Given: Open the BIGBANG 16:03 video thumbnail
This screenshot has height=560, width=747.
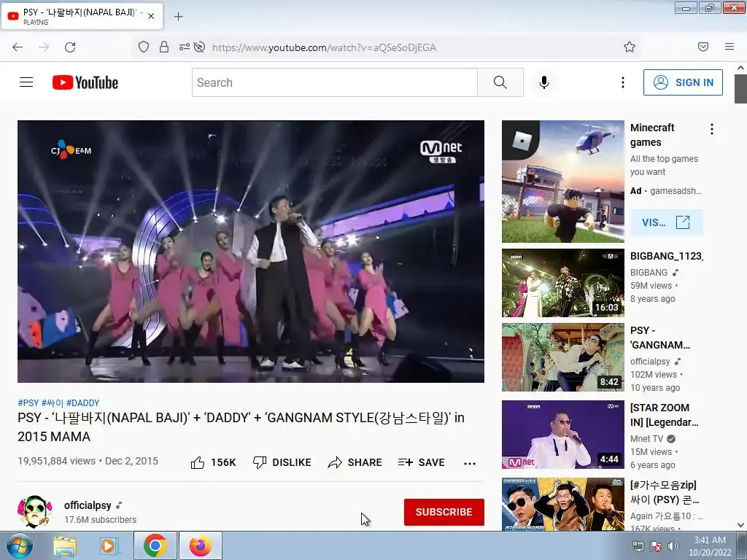Looking at the screenshot, I should click(562, 283).
